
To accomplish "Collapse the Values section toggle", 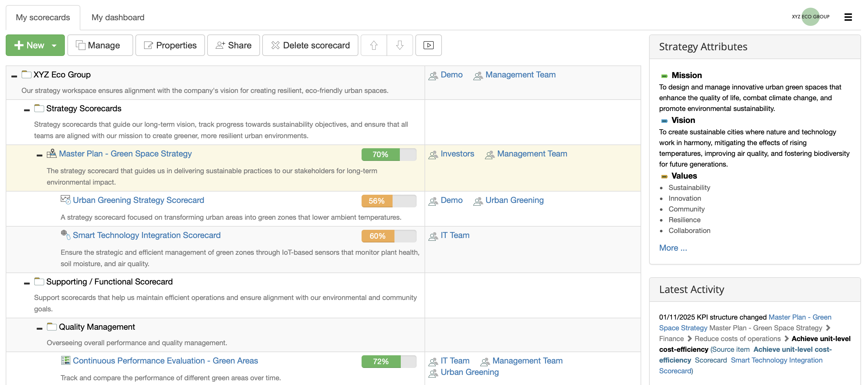I will pos(664,176).
